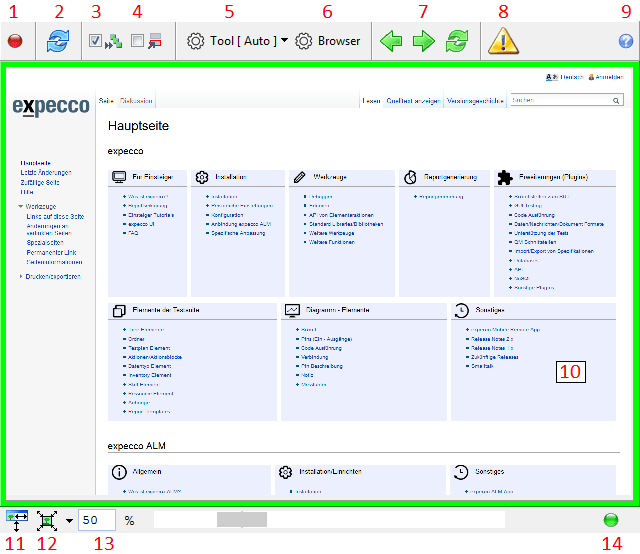Navigate forward with the green right arrow
The height and width of the screenshot is (554, 640).
tap(425, 42)
